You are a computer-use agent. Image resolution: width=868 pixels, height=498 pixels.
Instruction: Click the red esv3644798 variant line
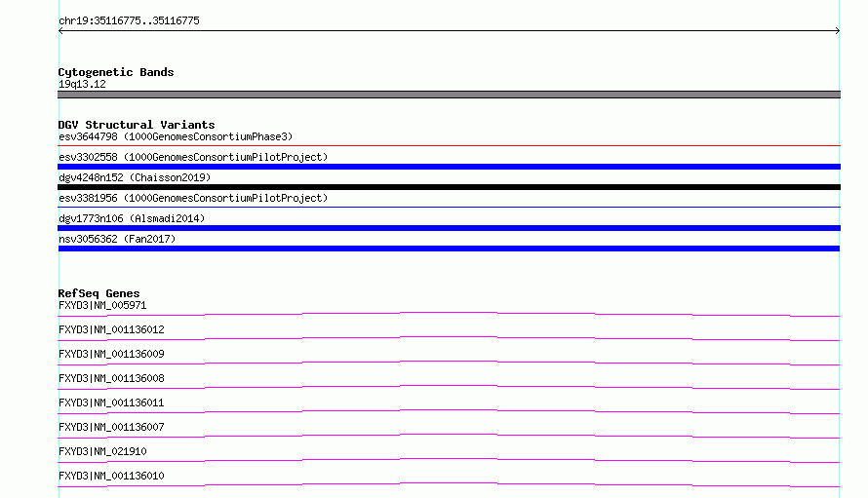pyautogui.click(x=449, y=145)
